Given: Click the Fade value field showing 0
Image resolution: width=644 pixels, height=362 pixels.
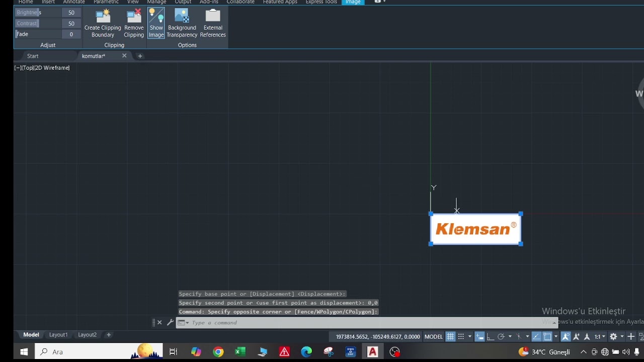Looking at the screenshot, I should 71,34.
